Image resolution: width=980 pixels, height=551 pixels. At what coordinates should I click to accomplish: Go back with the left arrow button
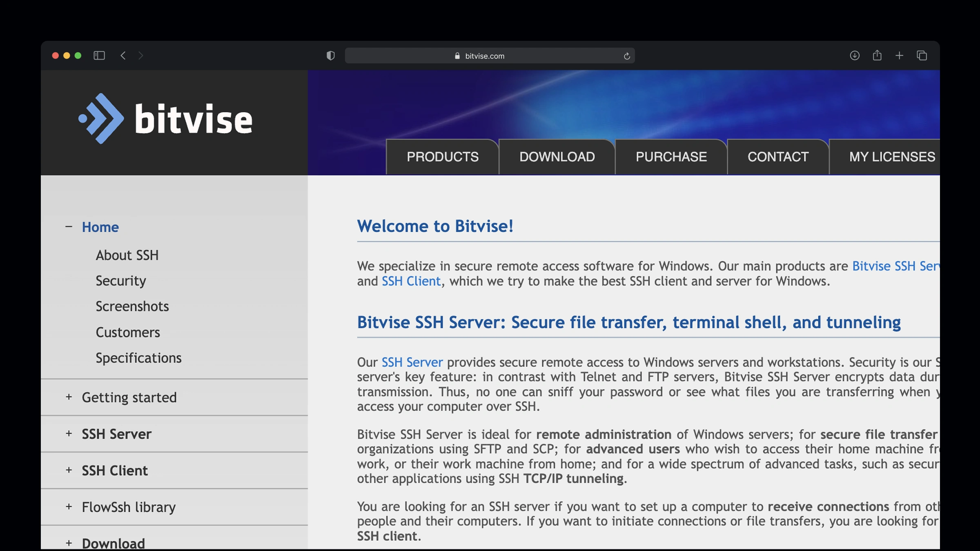(123, 56)
